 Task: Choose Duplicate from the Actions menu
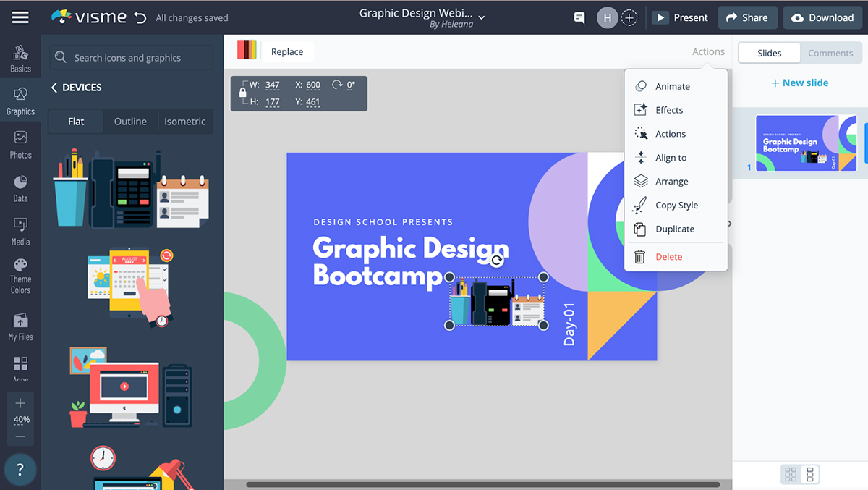[674, 229]
